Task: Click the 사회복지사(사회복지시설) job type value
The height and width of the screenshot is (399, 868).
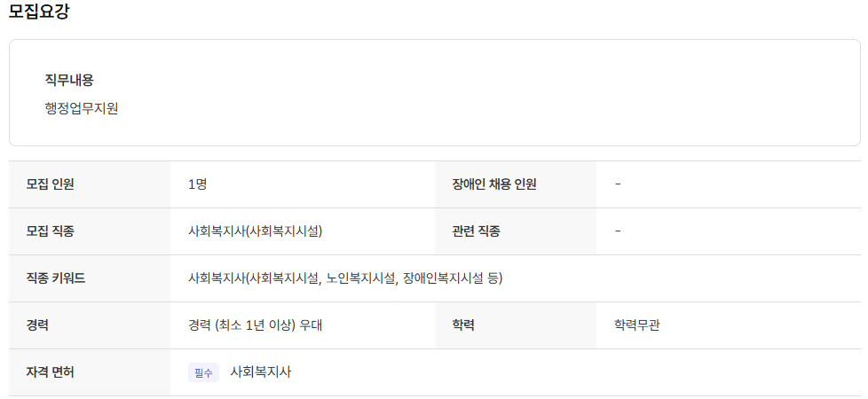Action: [255, 231]
